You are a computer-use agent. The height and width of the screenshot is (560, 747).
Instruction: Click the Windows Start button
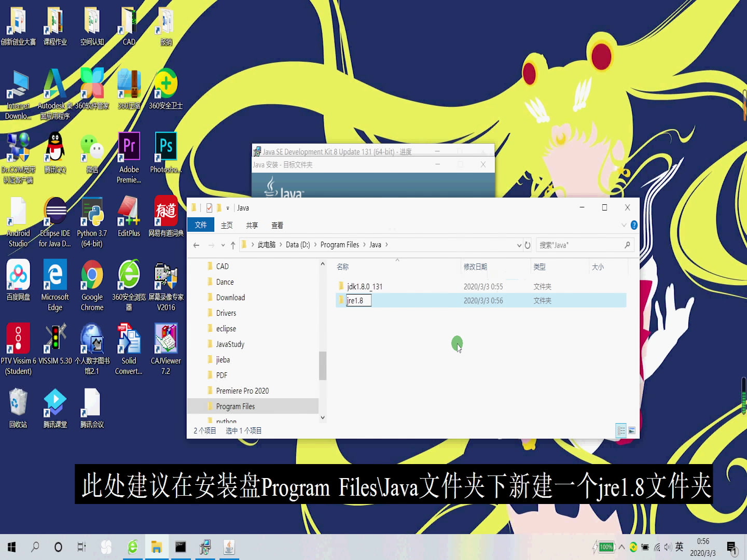[11, 547]
